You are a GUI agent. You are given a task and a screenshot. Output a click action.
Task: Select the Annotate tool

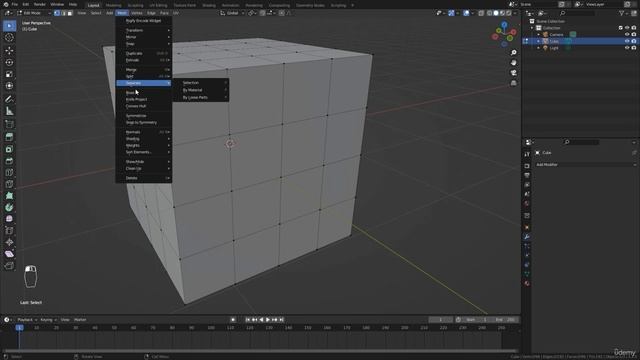tap(9, 99)
